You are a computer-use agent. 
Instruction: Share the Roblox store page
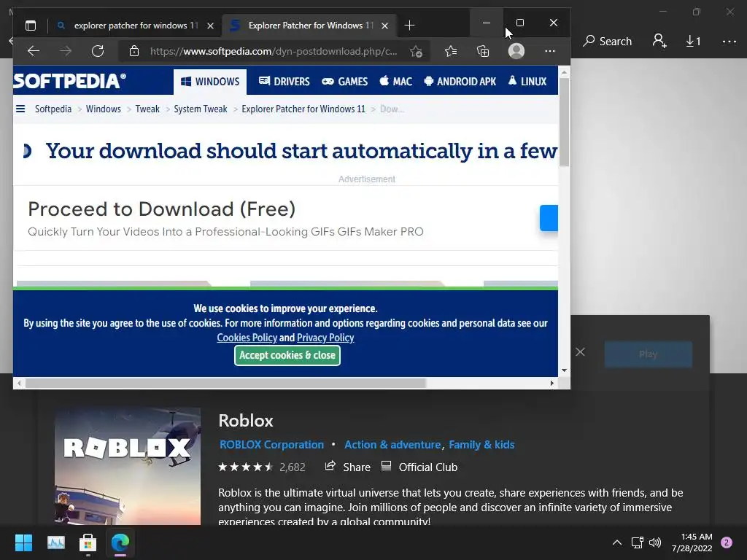pyautogui.click(x=347, y=467)
